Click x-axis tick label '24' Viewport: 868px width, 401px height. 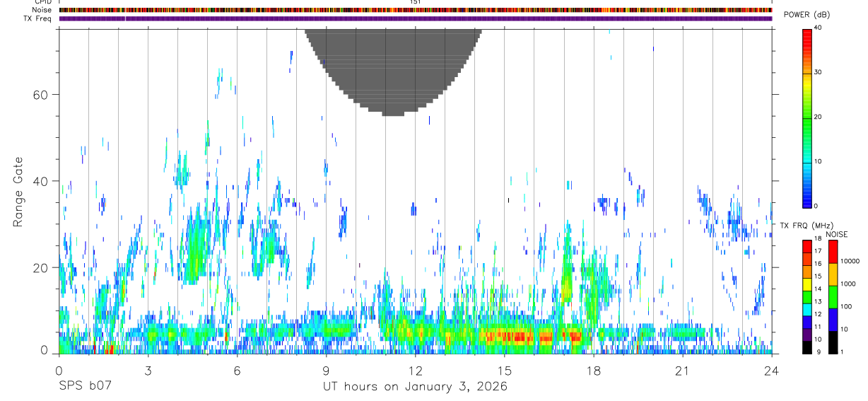[772, 371]
